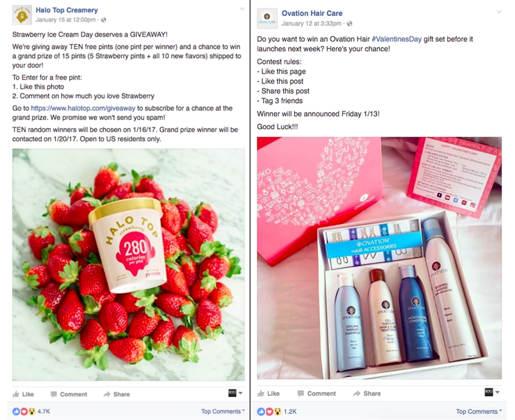515x420 pixels.
Task: Open the January 12 at 3:33pm timestamp
Action: (311, 23)
